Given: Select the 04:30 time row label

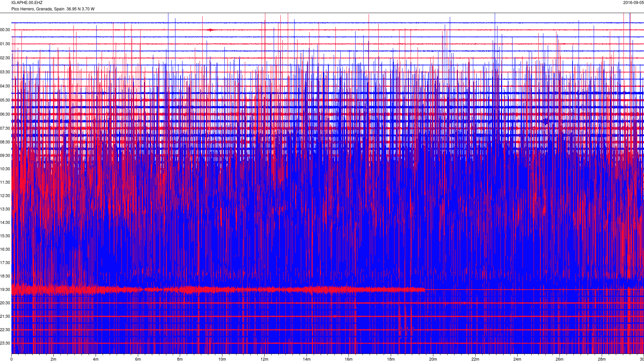Looking at the screenshot, I should pyautogui.click(x=5, y=86).
